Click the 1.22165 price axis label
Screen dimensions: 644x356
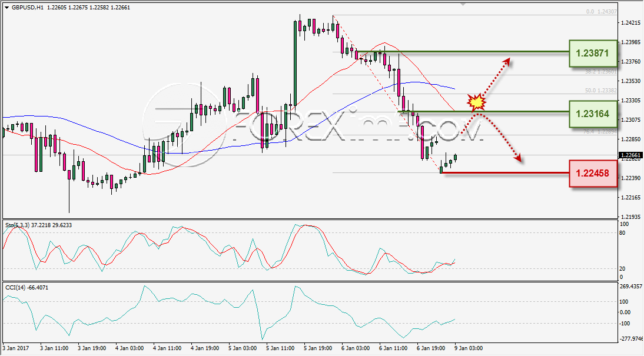[x=632, y=198]
